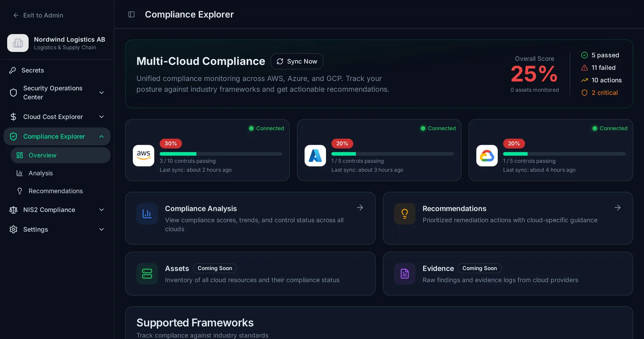Open the Recommendations card
644x339 pixels.
[x=508, y=218]
